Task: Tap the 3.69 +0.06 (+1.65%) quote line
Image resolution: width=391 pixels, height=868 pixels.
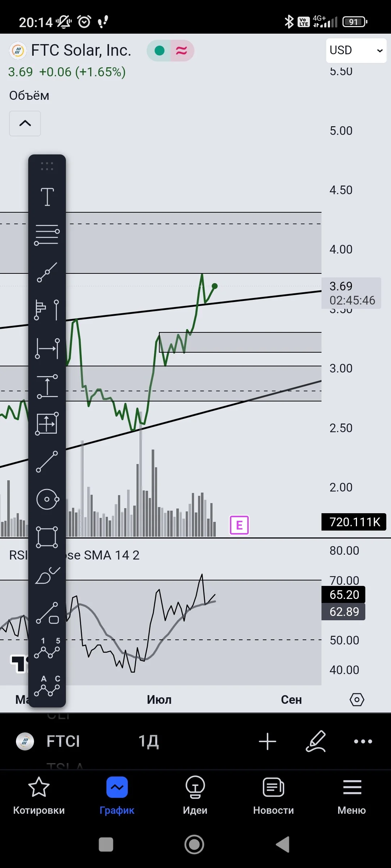Action: click(67, 72)
